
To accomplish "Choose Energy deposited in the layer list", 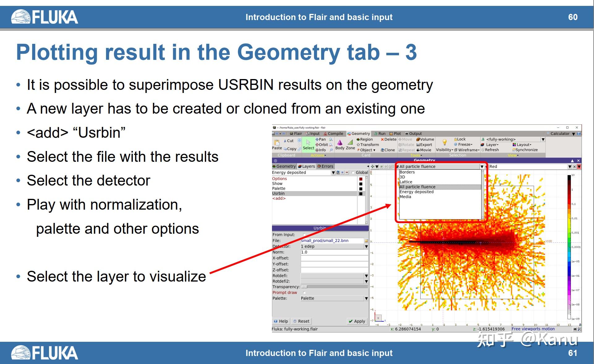I will pyautogui.click(x=416, y=192).
